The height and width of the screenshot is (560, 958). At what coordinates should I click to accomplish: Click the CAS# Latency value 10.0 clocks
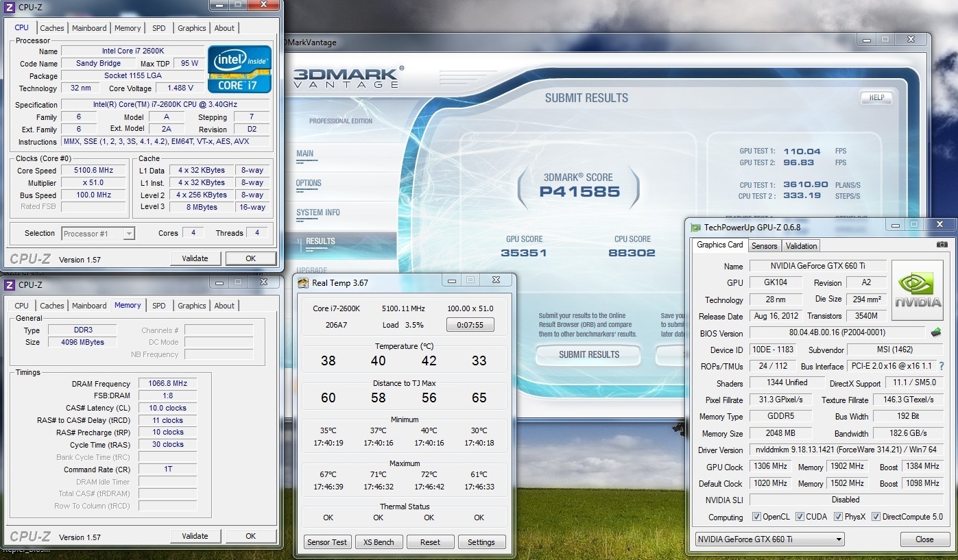(167, 408)
